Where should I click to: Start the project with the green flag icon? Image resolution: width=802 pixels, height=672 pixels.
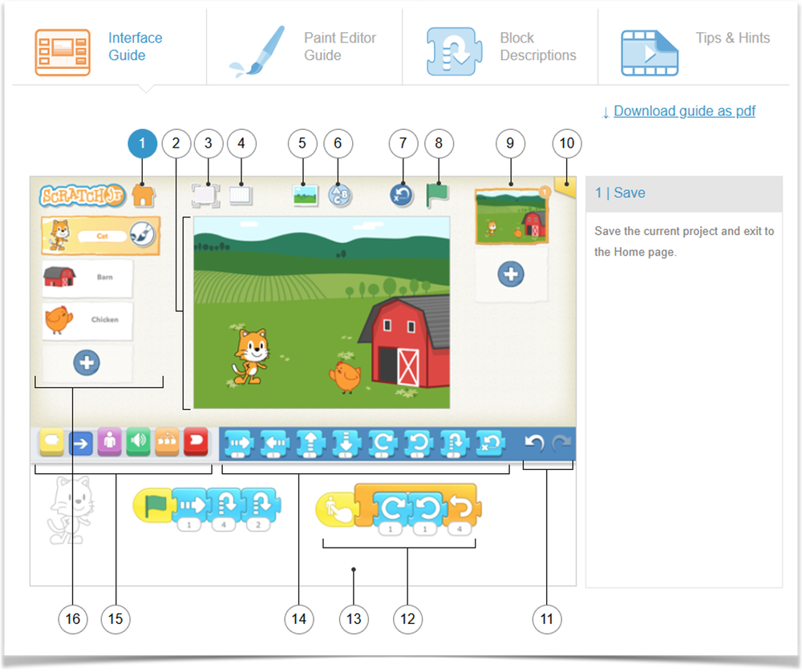click(438, 193)
